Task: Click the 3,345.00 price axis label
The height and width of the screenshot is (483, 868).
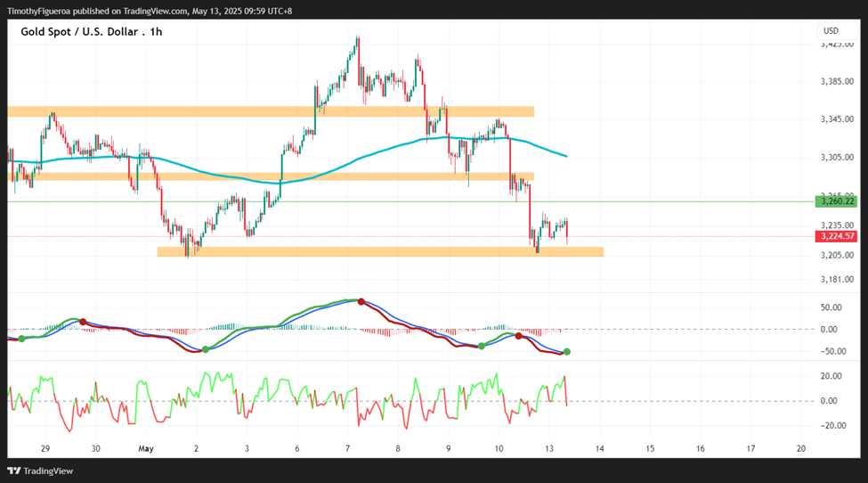Action: 837,119
